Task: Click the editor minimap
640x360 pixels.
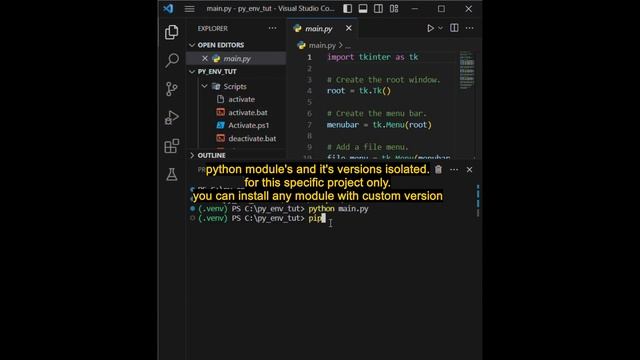Action: 467,70
